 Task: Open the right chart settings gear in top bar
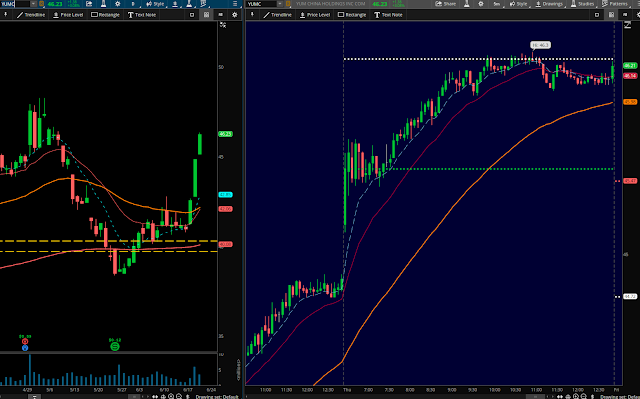pyautogui.click(x=481, y=4)
